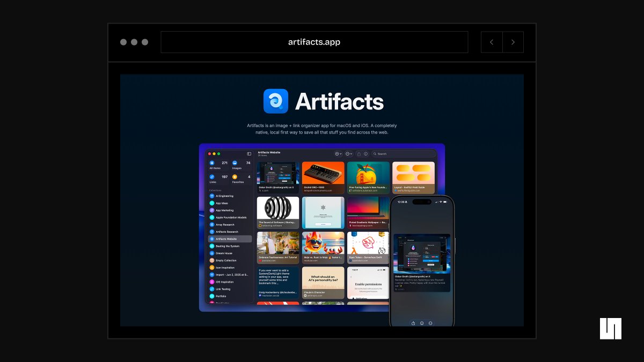Click the browser back arrow button
Image resolution: width=644 pixels, height=362 pixels.
pyautogui.click(x=492, y=42)
